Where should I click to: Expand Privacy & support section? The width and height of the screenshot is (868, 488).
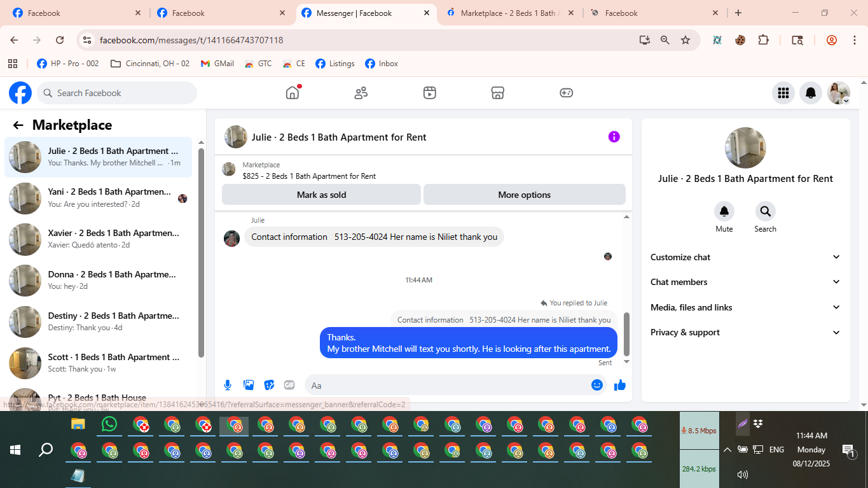745,332
